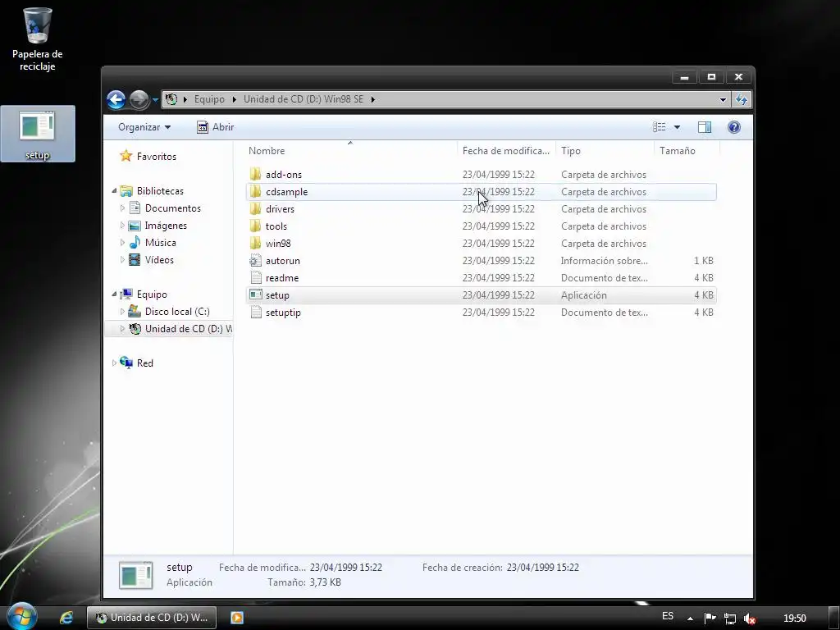840x630 pixels.
Task: Click the file name text 'setuptip'
Action: [x=283, y=313]
